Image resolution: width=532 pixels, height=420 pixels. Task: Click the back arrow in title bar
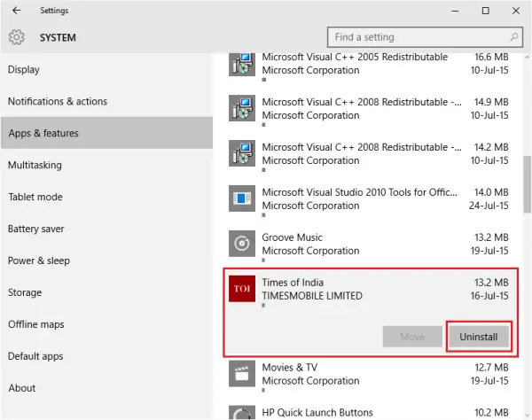coord(16,11)
